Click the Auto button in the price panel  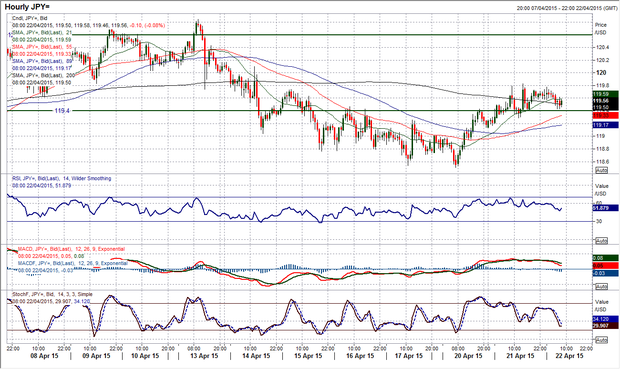601,170
